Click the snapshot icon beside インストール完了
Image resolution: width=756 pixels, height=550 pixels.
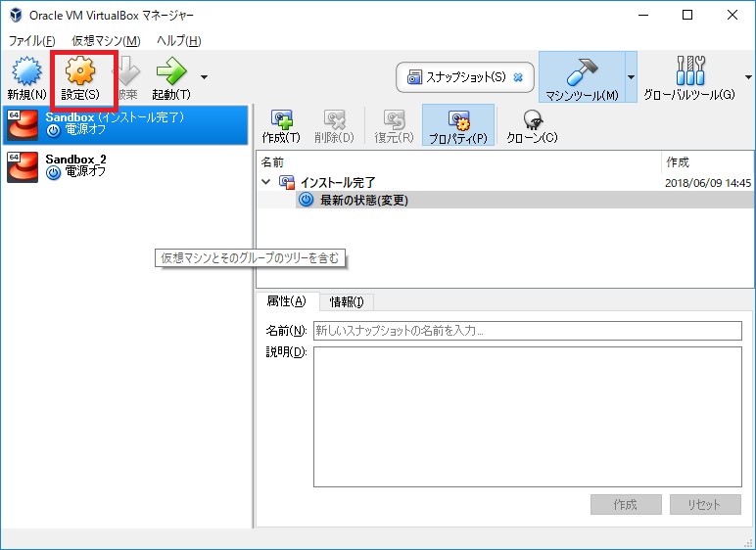[x=287, y=182]
